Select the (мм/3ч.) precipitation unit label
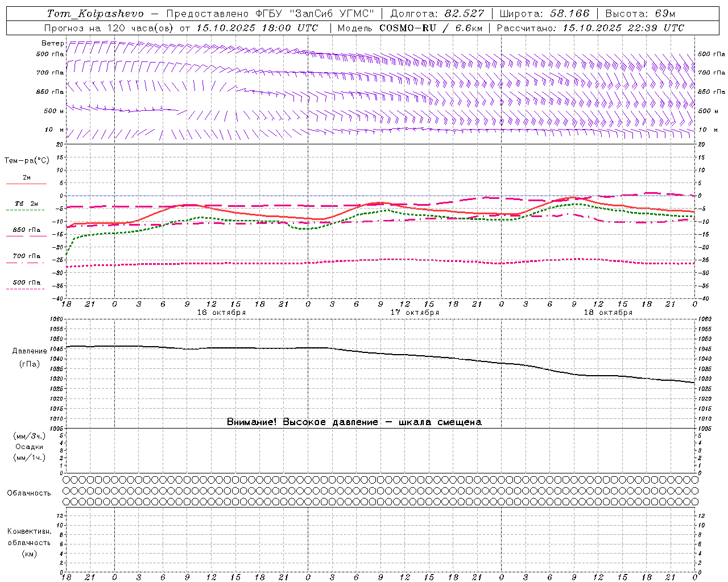This screenshot has height=582, width=728. tap(30, 436)
